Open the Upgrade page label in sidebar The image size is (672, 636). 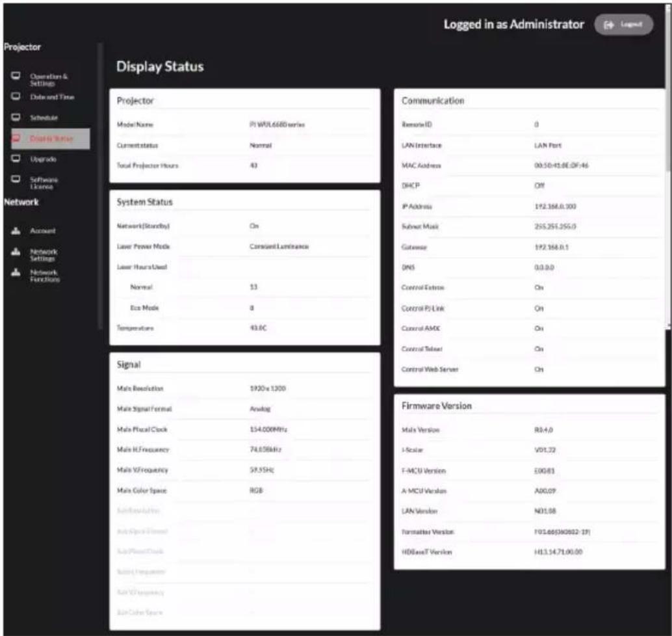(44, 159)
